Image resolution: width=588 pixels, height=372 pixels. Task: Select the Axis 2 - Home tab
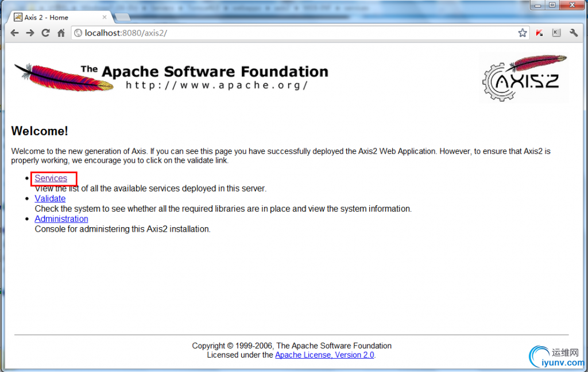click(x=60, y=17)
